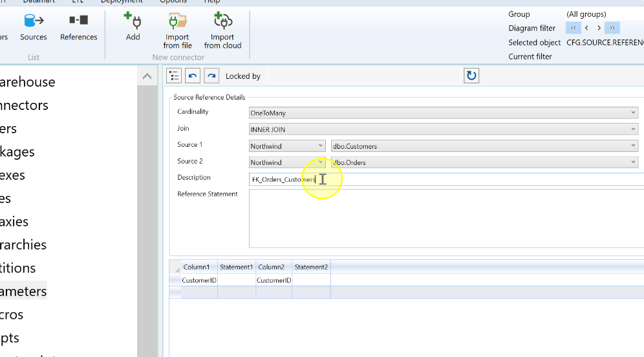The height and width of the screenshot is (357, 644).
Task: Open the Macros navigation item
Action: point(12,315)
